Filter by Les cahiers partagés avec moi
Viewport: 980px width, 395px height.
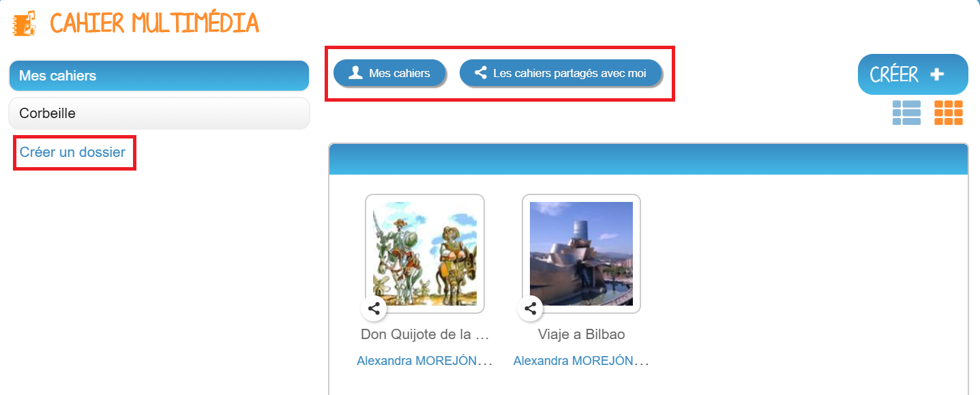561,73
